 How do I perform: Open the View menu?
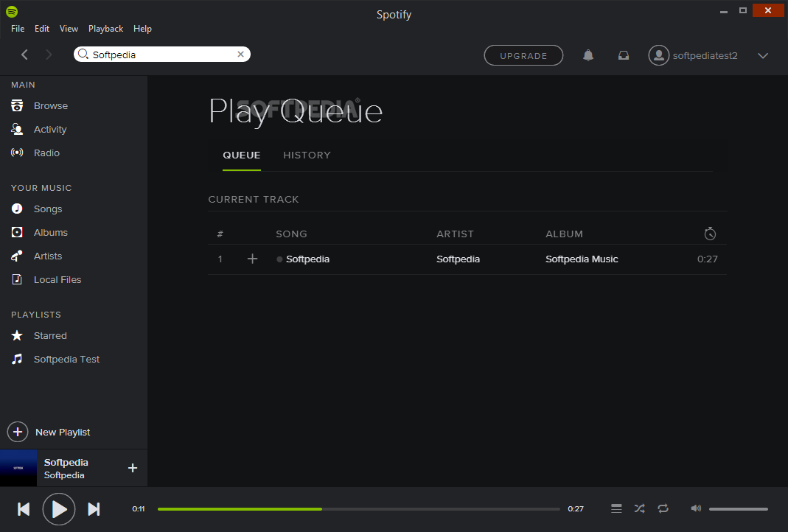[69, 29]
